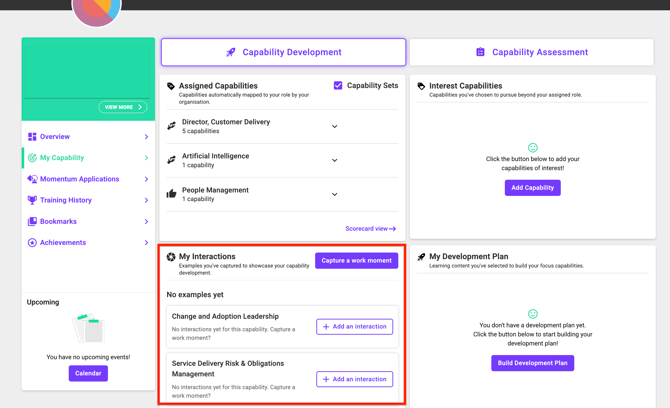This screenshot has height=408, width=670.
Task: Click the Momentum Applications sidebar icon
Action: (x=32, y=179)
